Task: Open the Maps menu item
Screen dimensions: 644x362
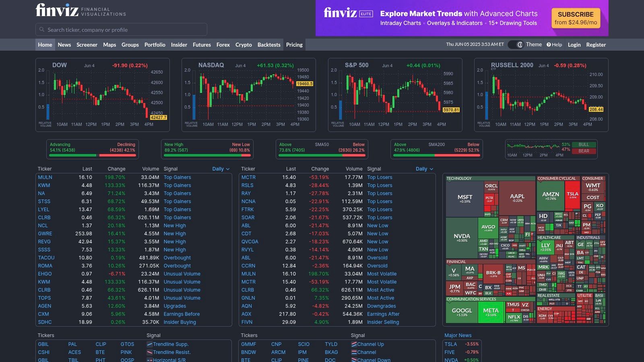Action: (x=109, y=45)
